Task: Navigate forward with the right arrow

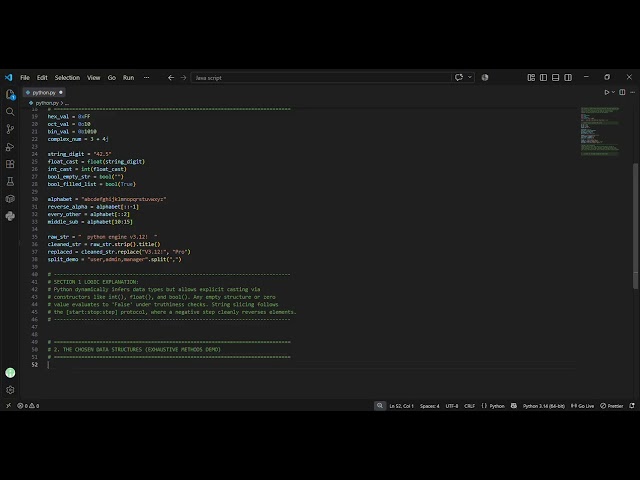Action: [x=183, y=78]
